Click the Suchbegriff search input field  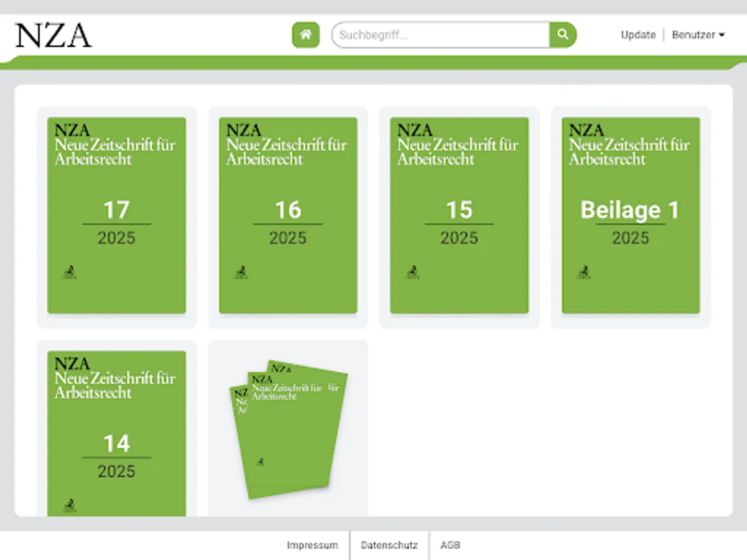coord(436,35)
